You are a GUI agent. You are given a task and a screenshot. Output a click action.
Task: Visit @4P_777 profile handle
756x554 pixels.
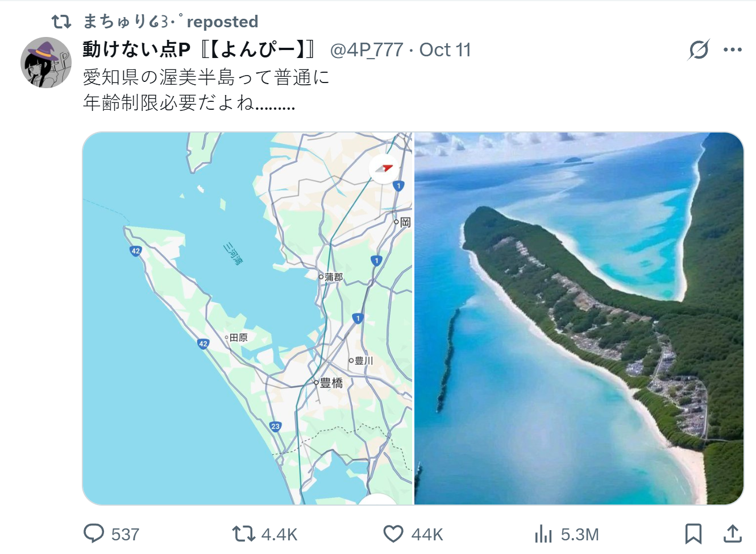[367, 50]
